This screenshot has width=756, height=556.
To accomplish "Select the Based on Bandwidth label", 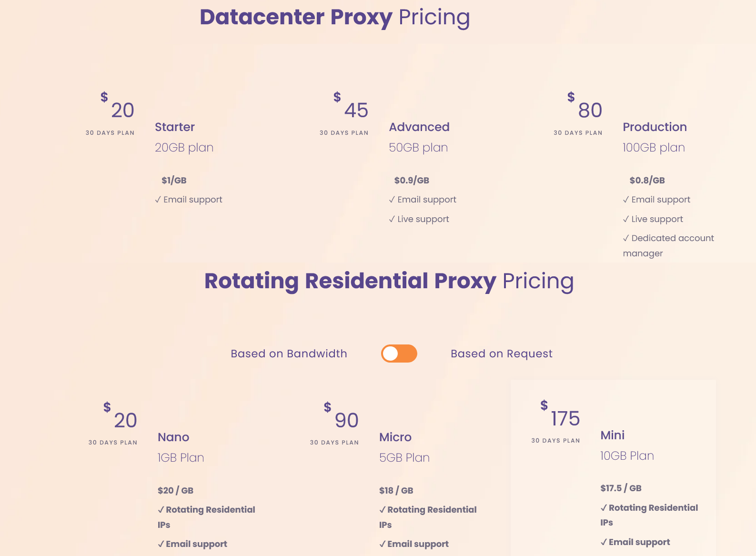I will pyautogui.click(x=289, y=354).
